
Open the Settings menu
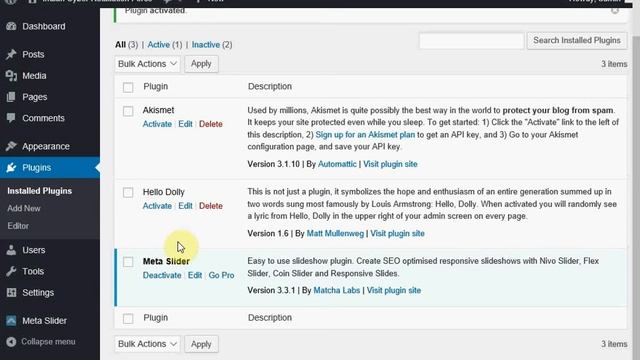[38, 293]
